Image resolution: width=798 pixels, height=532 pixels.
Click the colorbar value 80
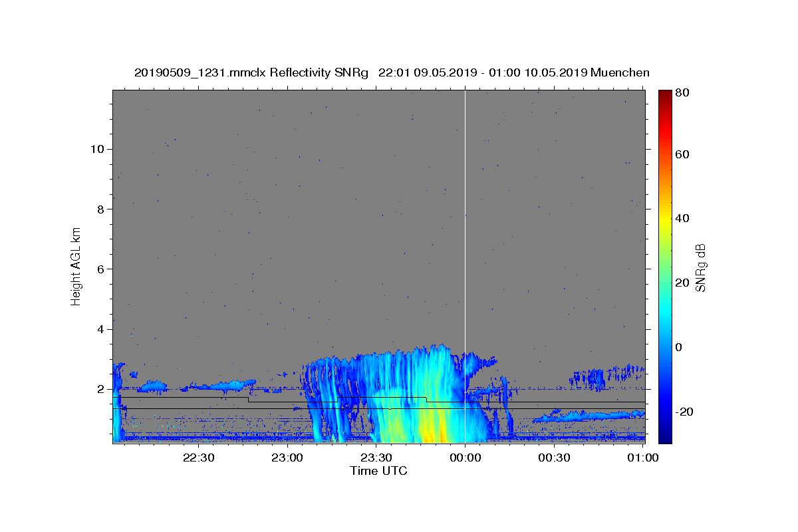[x=682, y=93]
